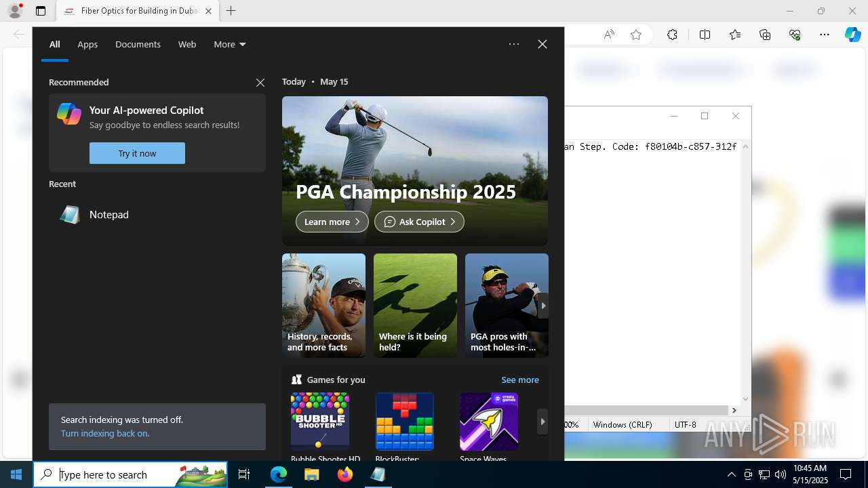The height and width of the screenshot is (488, 868).
Task: Expand the More search filter dropdown
Action: pos(230,44)
